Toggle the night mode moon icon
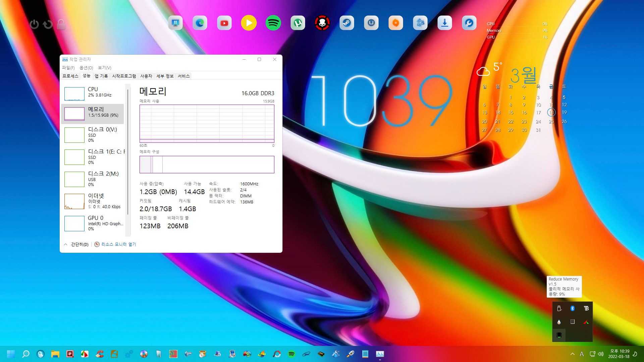Screen dimensions: 644x362 [x=635, y=354]
